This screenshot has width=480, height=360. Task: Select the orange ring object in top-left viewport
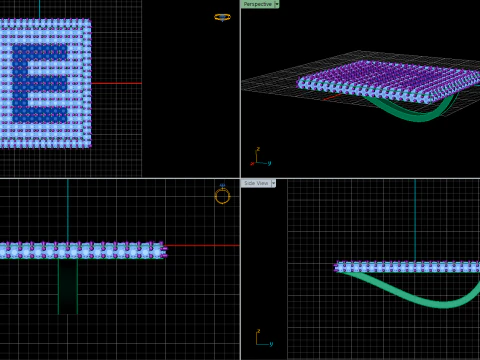coord(222,17)
